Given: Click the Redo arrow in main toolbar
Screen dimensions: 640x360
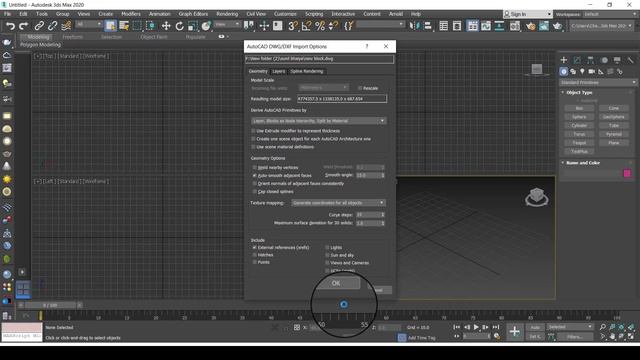Looking at the screenshot, I should point(24,26).
